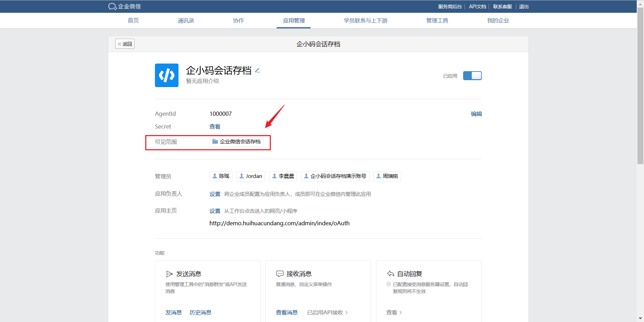
Task: Click 设置 for 应用主页
Action: click(x=215, y=211)
